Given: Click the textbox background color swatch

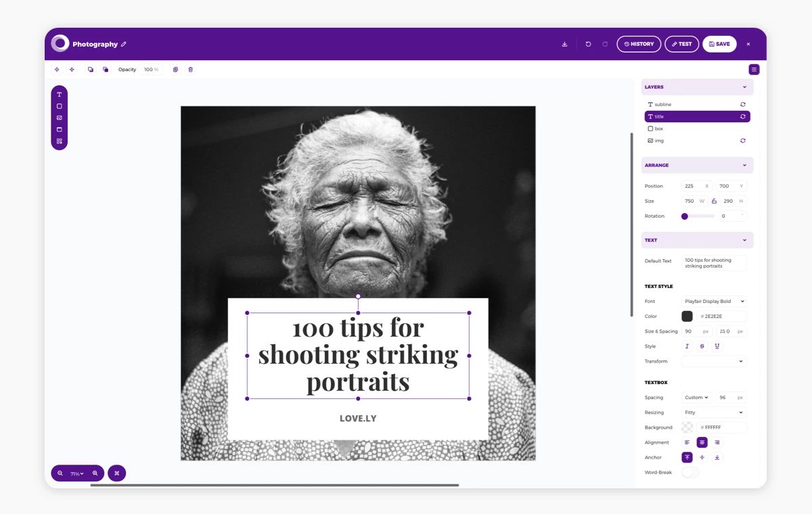Looking at the screenshot, I should (x=687, y=427).
